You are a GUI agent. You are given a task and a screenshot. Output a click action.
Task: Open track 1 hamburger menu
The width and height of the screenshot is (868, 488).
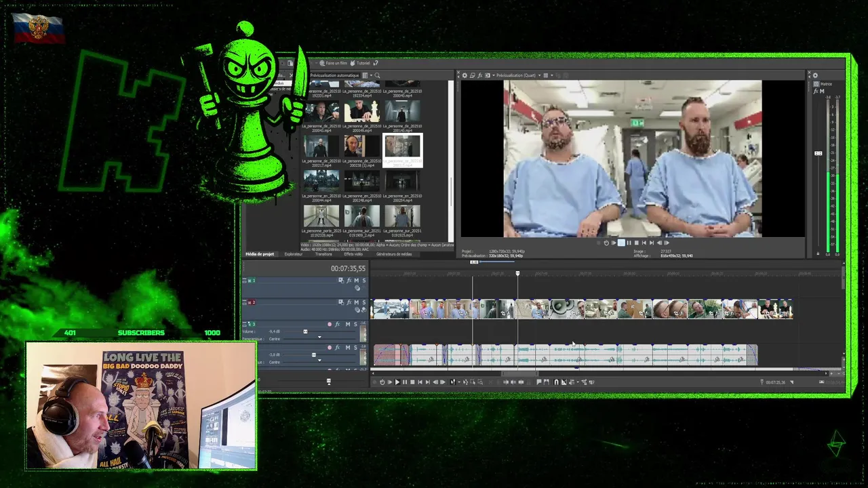tap(244, 281)
